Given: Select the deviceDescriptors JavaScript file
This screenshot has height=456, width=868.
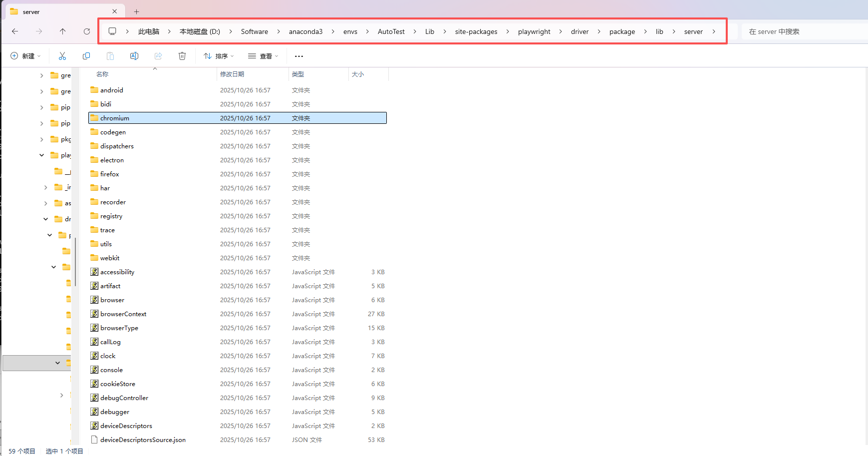Looking at the screenshot, I should 126,426.
